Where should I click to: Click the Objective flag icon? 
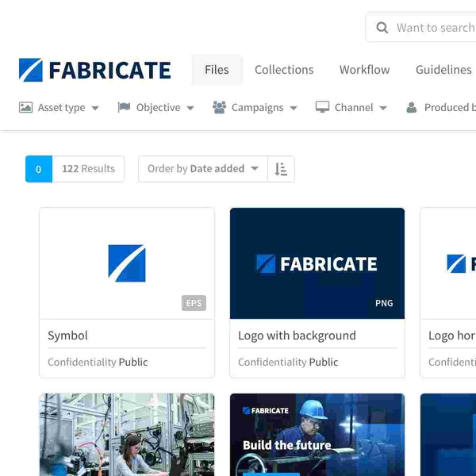click(x=124, y=107)
